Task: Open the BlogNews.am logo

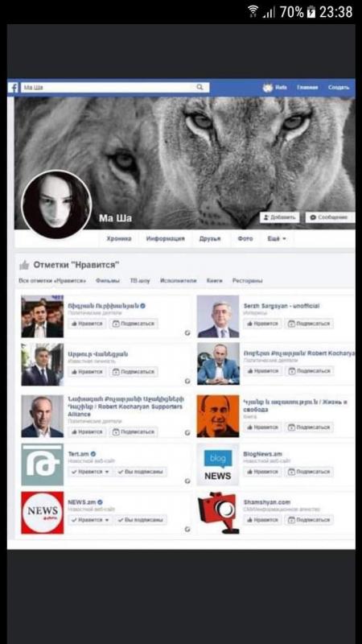Action: (217, 464)
